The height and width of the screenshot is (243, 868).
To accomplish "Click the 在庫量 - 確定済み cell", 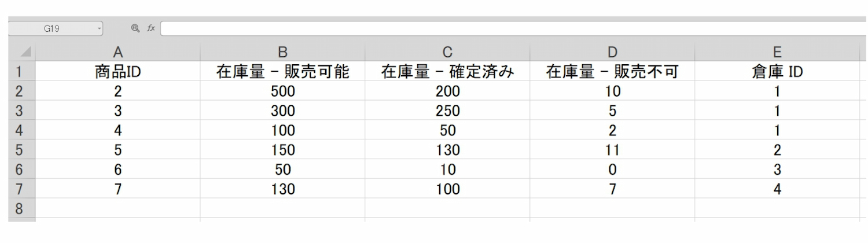I will coord(447,72).
